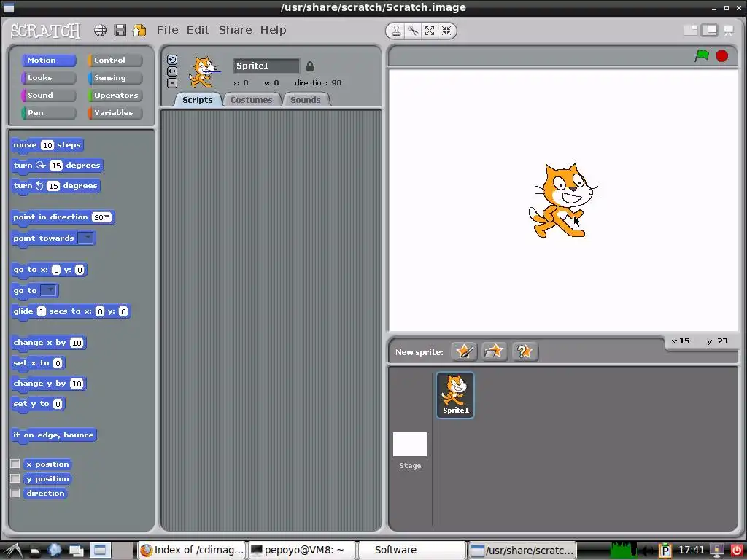747x560 pixels.
Task: Open the Help menu
Action: 273,30
